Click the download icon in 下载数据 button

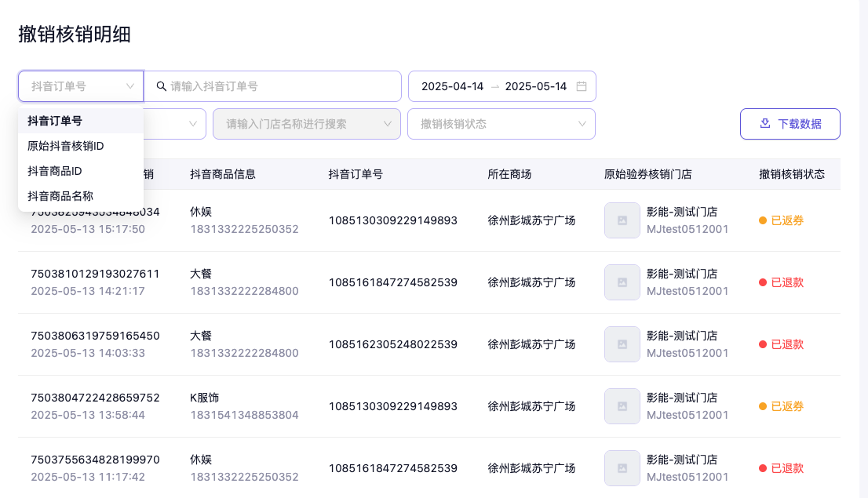point(765,124)
